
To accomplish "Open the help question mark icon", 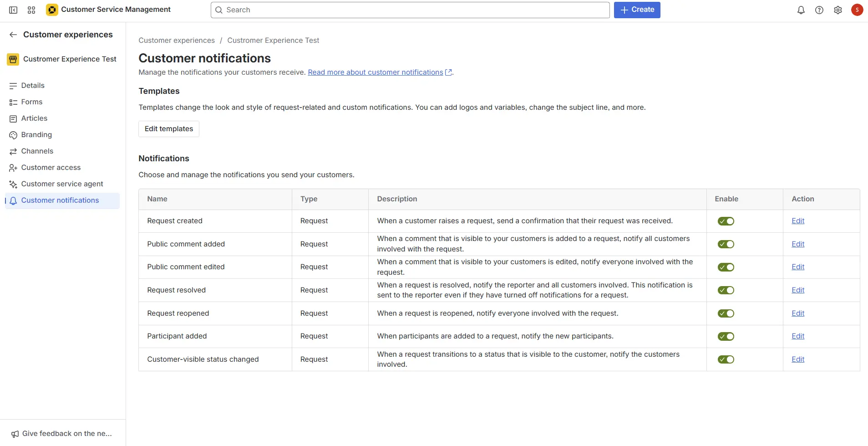I will [x=819, y=10].
